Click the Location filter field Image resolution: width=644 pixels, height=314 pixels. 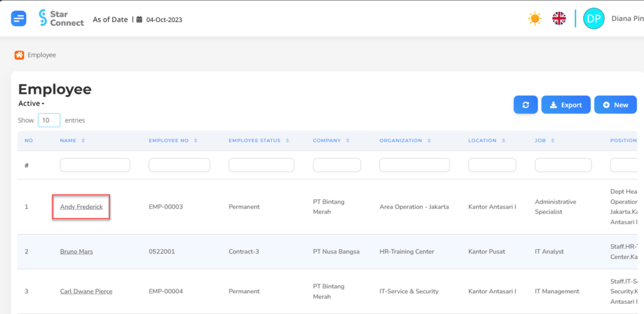point(492,165)
